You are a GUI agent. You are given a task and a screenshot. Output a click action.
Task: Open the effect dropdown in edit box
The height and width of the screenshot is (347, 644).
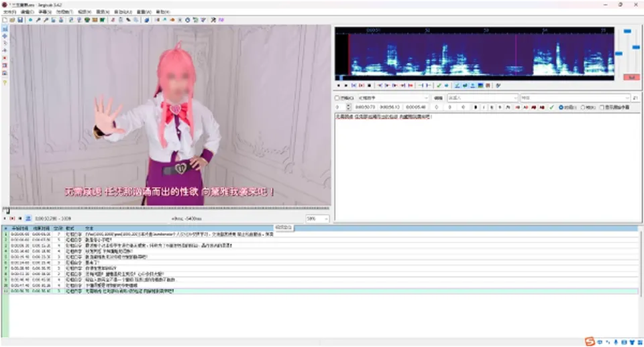click(575, 98)
